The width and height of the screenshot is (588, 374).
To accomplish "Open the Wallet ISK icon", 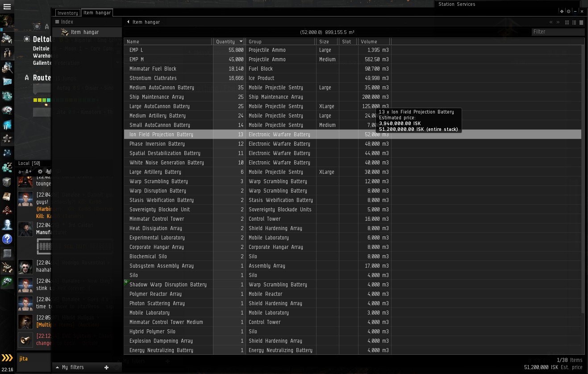I will tap(7, 168).
